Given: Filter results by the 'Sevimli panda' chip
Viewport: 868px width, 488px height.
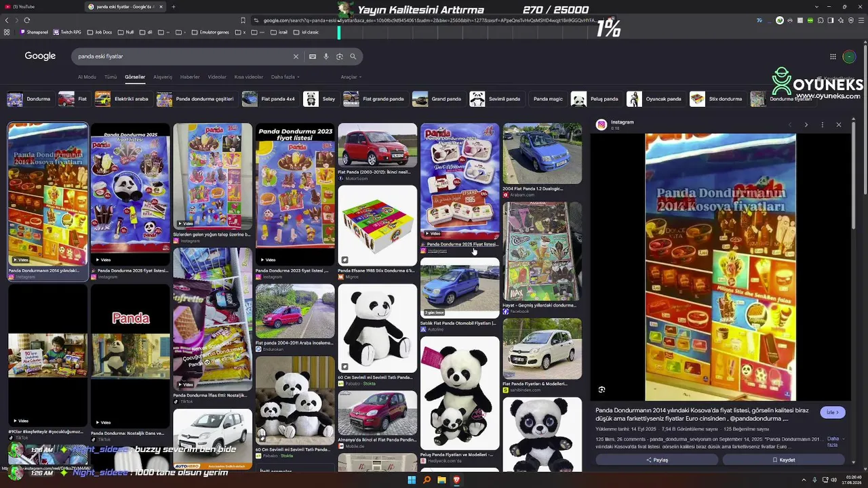Looking at the screenshot, I should point(496,99).
